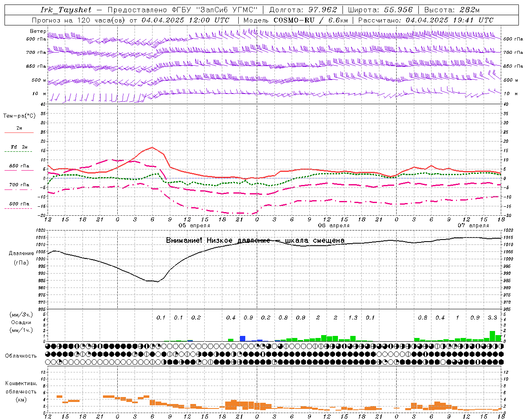Click the '05 апреля' date label

click(194, 226)
